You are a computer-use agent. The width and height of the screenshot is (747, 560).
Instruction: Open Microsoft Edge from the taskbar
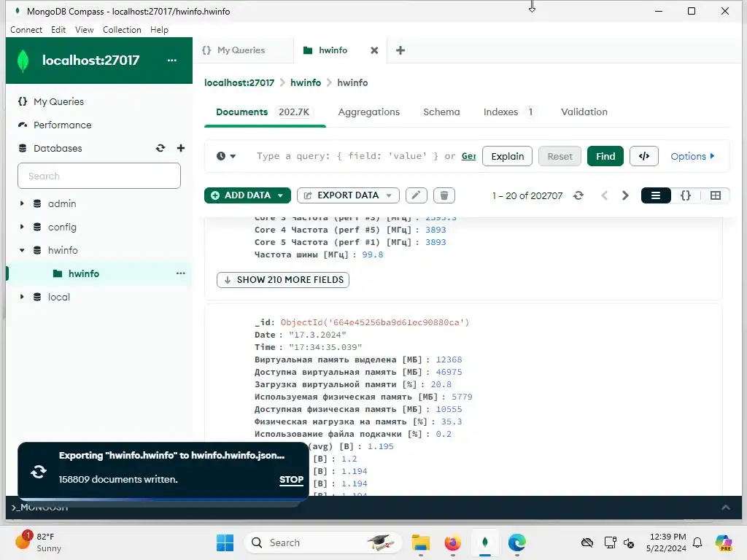tap(517, 542)
